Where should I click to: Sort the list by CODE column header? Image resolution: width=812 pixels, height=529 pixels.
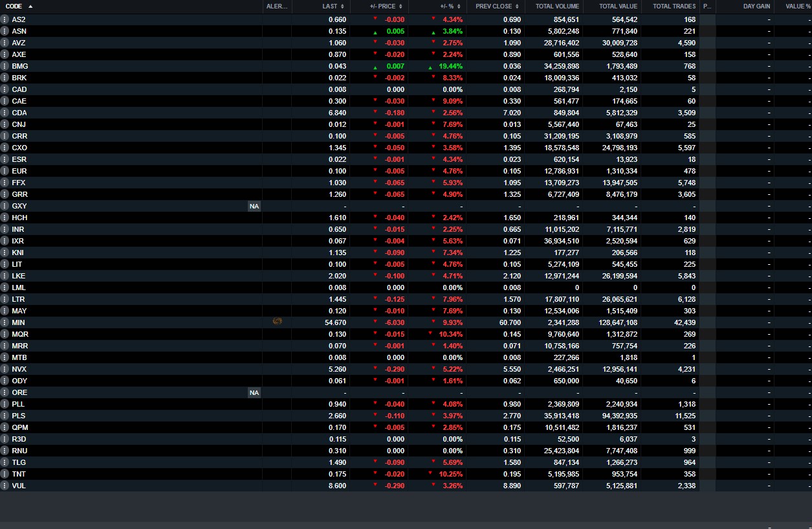(14, 6)
